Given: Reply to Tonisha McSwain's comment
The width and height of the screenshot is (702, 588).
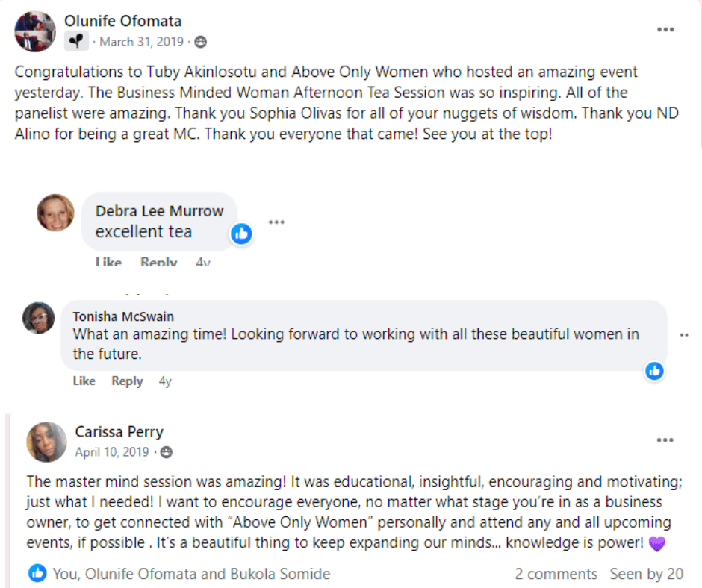Looking at the screenshot, I should tap(127, 381).
